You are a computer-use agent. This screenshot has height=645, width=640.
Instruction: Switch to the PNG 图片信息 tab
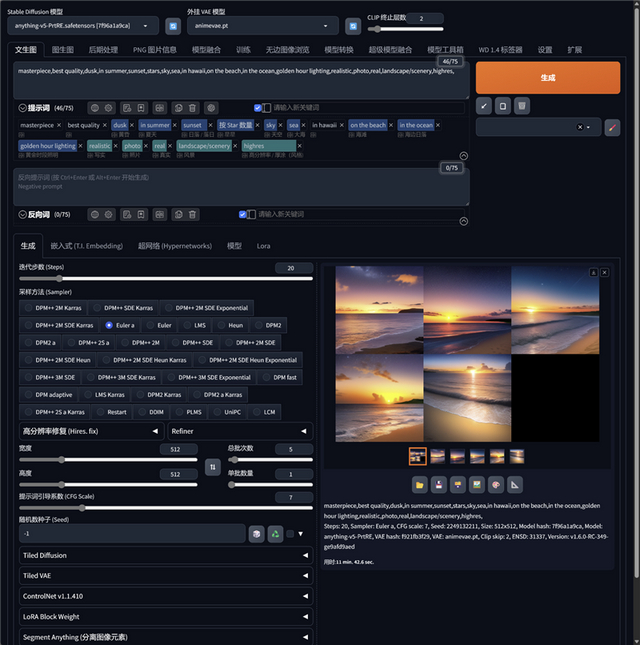(x=153, y=49)
